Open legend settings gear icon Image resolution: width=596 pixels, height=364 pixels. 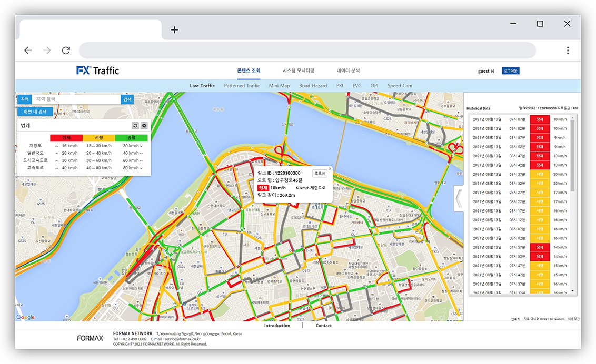pyautogui.click(x=144, y=126)
